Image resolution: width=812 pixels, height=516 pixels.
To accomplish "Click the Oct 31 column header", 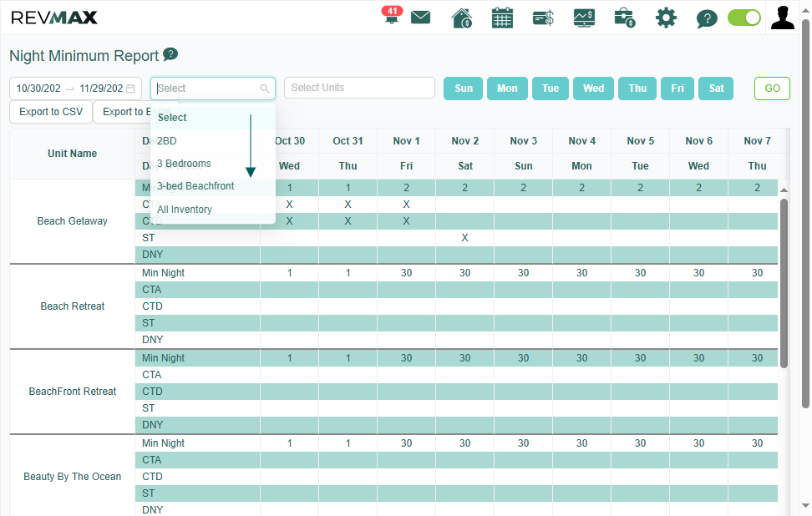I will (x=348, y=141).
